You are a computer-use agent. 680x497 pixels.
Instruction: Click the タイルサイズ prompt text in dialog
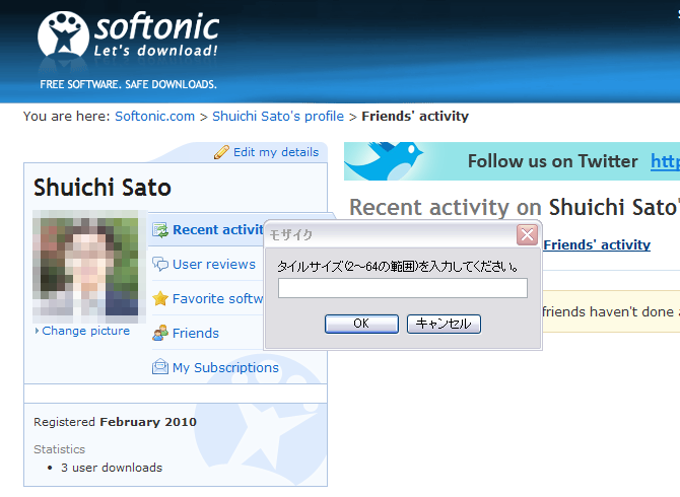click(398, 266)
